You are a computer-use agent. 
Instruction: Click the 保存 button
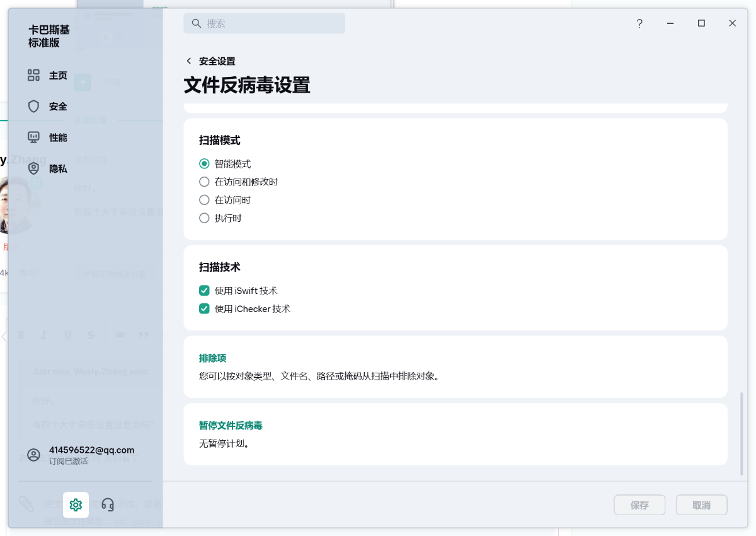pyautogui.click(x=639, y=505)
